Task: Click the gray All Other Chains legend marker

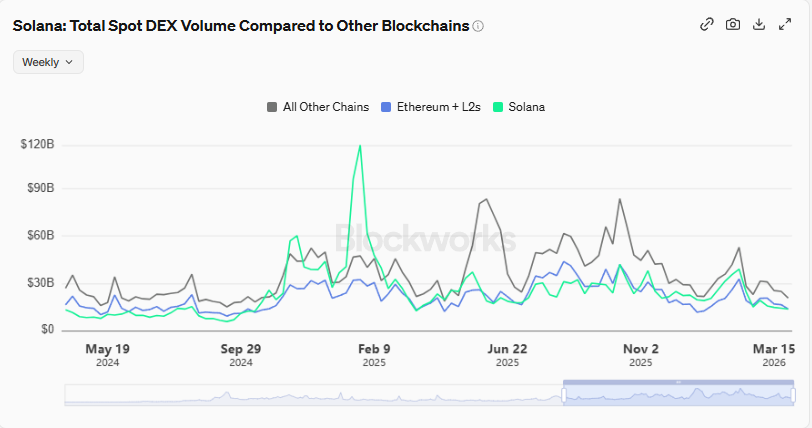Action: coord(272,107)
